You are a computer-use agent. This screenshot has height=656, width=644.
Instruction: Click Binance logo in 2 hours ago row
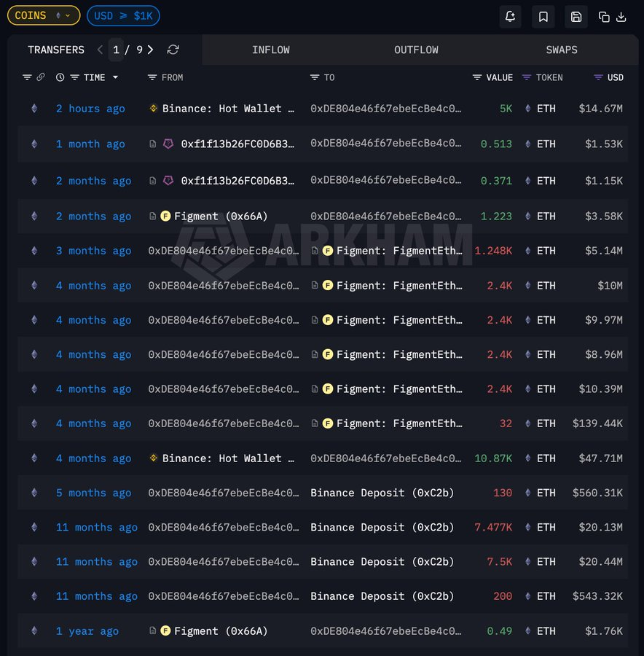[x=154, y=109]
